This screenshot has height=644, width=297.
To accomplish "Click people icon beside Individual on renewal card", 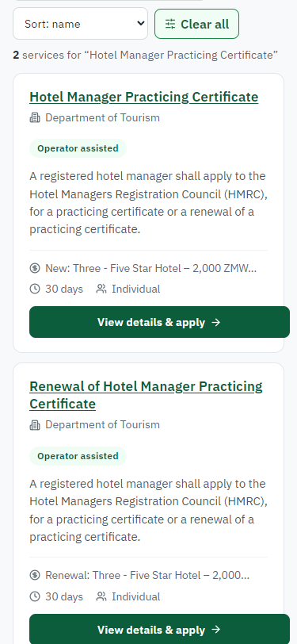I will (x=101, y=596).
